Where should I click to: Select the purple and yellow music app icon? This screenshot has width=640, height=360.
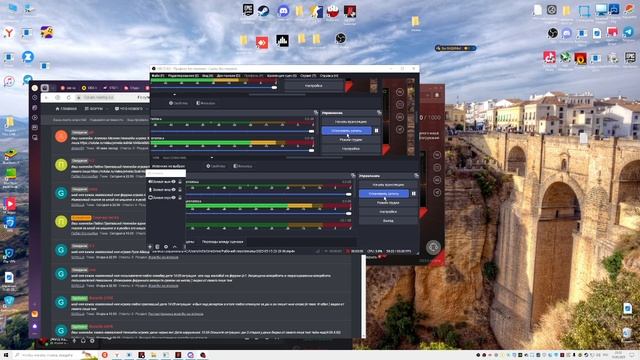click(x=47, y=32)
